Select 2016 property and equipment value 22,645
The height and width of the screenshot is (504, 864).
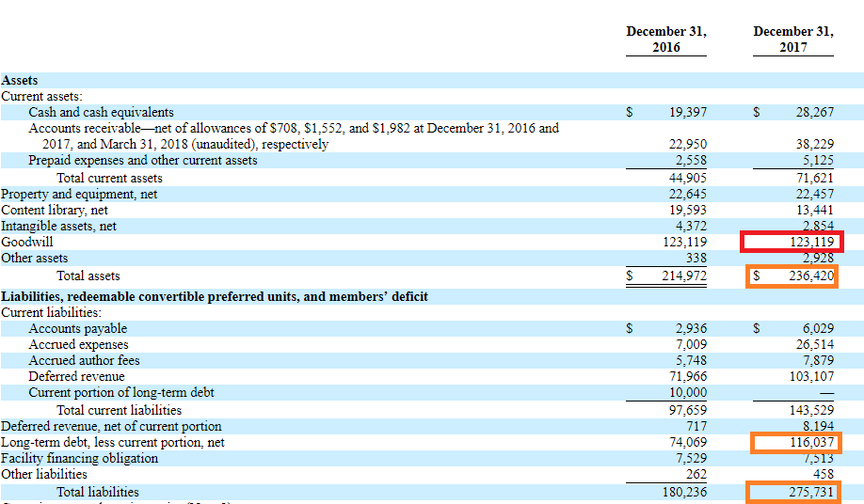(688, 195)
